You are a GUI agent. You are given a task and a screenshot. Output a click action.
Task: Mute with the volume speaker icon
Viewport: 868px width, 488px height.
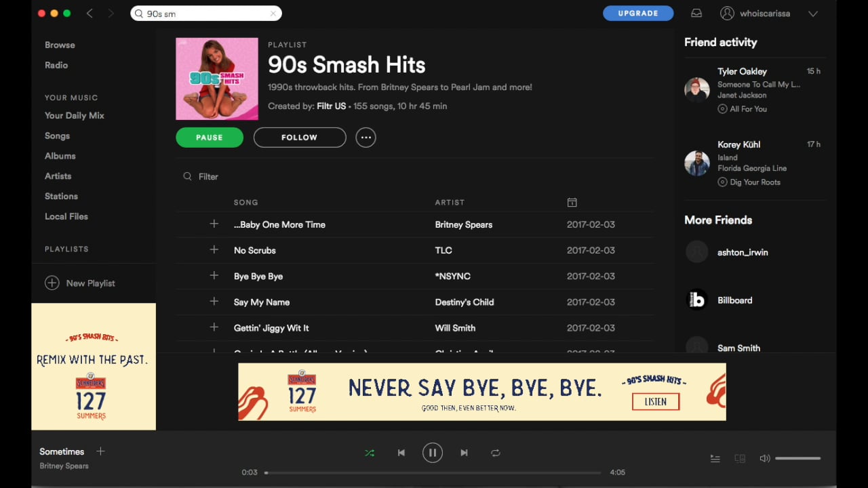click(x=764, y=458)
